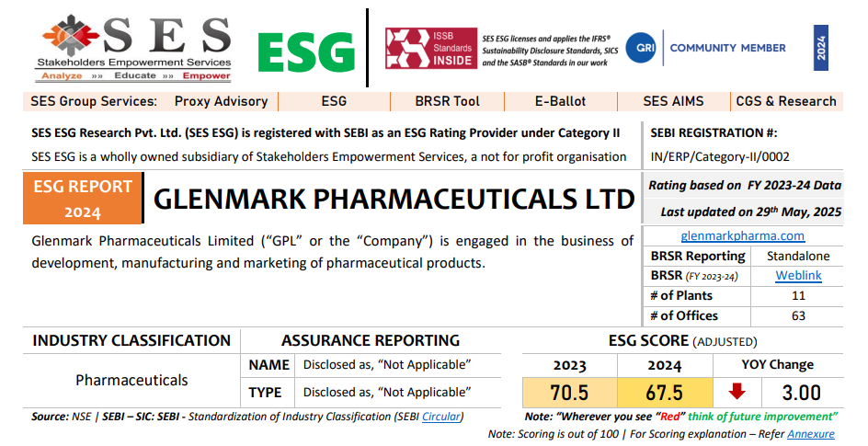Viewport: 868px width, 446px height.
Task: Select the BRSR Tool tab
Action: [447, 101]
